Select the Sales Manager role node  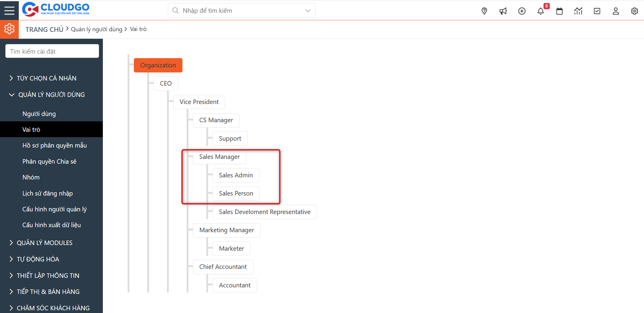pos(219,157)
